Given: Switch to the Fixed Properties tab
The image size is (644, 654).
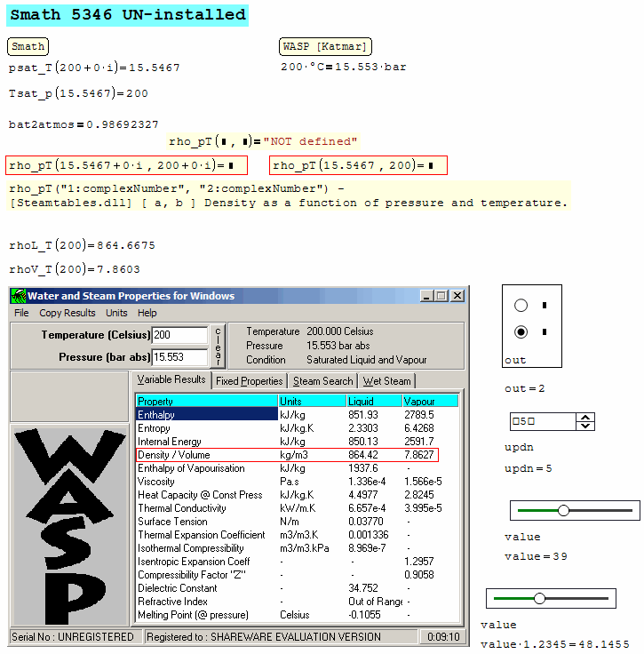Looking at the screenshot, I should click(x=249, y=381).
